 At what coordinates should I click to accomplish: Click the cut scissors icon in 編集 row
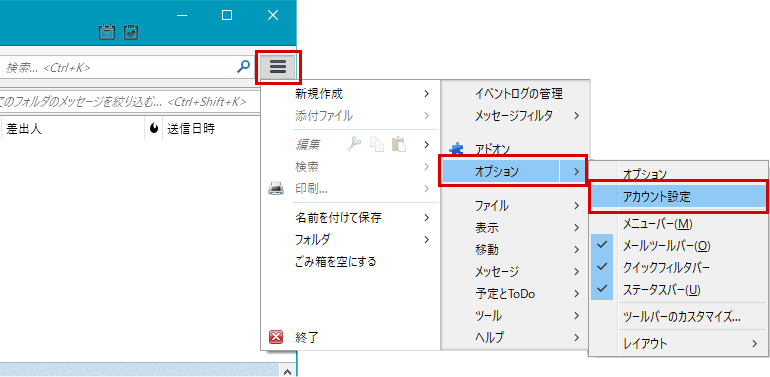[x=354, y=144]
